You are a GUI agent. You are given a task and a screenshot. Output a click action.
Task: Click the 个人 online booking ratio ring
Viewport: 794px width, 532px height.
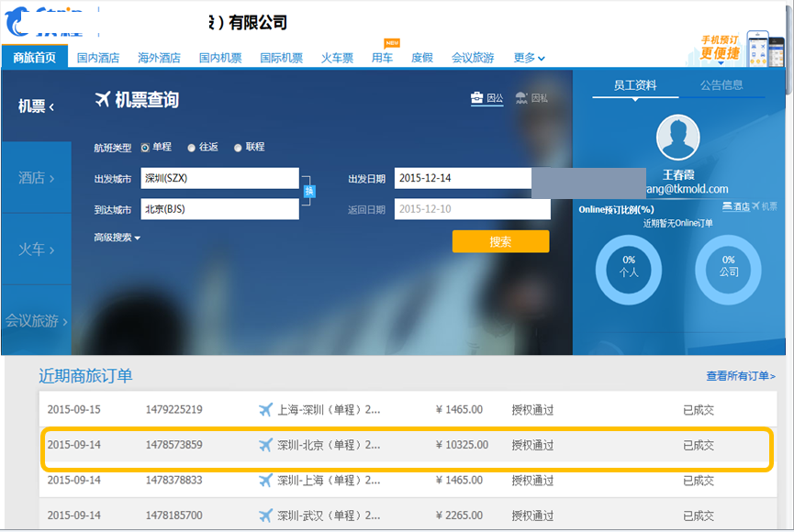(628, 271)
